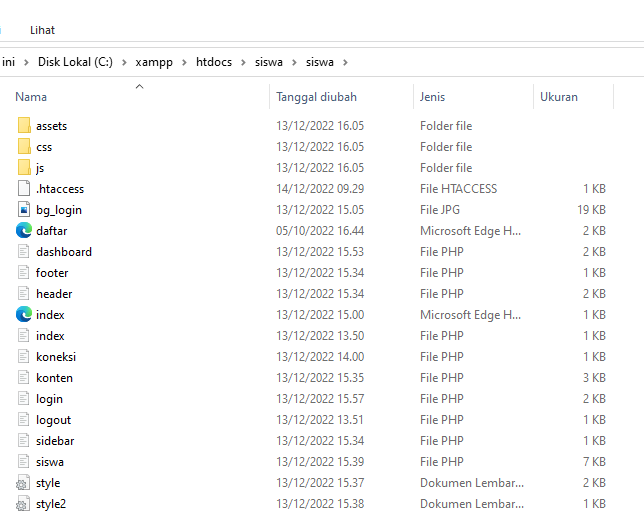This screenshot has height=532, width=644.
Task: Select the footer file name
Action: [x=52, y=272]
